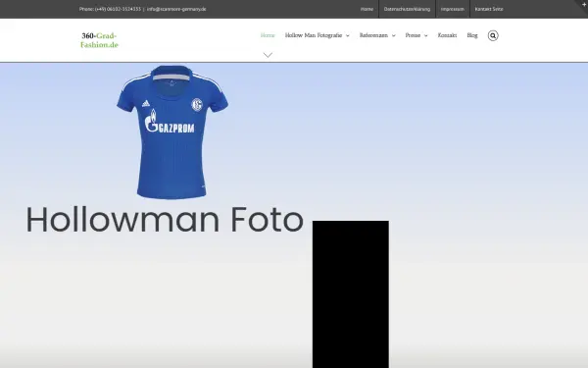Open the Referenzen menu
Image resolution: width=588 pixels, height=368 pixels.
[x=373, y=35]
